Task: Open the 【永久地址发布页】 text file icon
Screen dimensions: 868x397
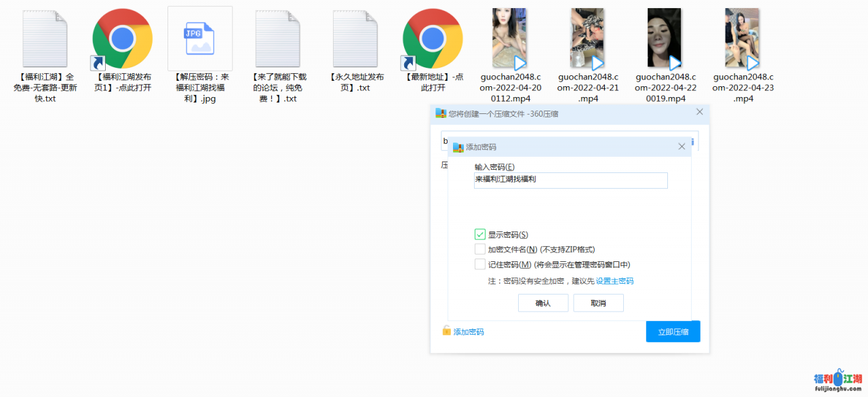Action: click(x=355, y=39)
